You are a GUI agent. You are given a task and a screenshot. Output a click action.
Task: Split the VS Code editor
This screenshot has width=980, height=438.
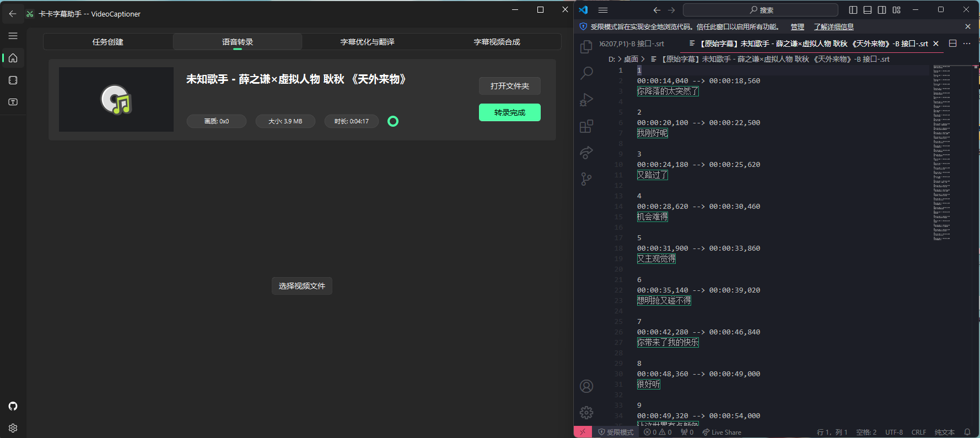[x=952, y=44]
